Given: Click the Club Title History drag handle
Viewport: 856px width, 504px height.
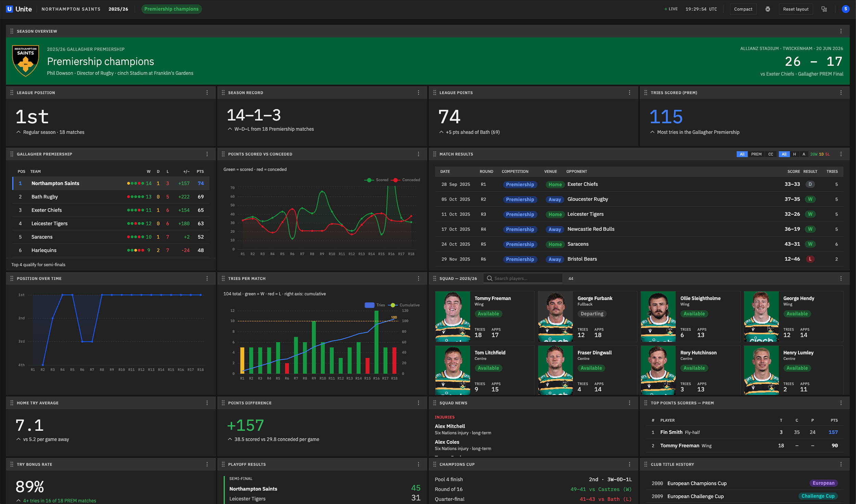Looking at the screenshot, I should pos(645,464).
